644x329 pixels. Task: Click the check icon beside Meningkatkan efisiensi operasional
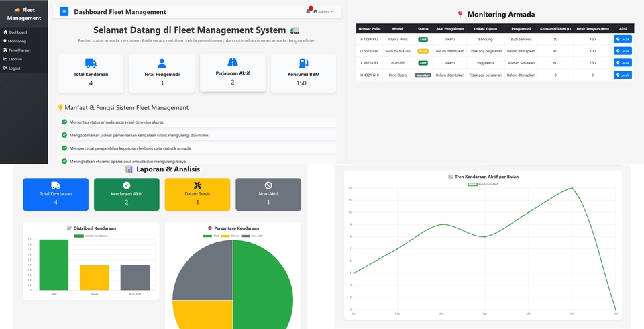pos(64,161)
